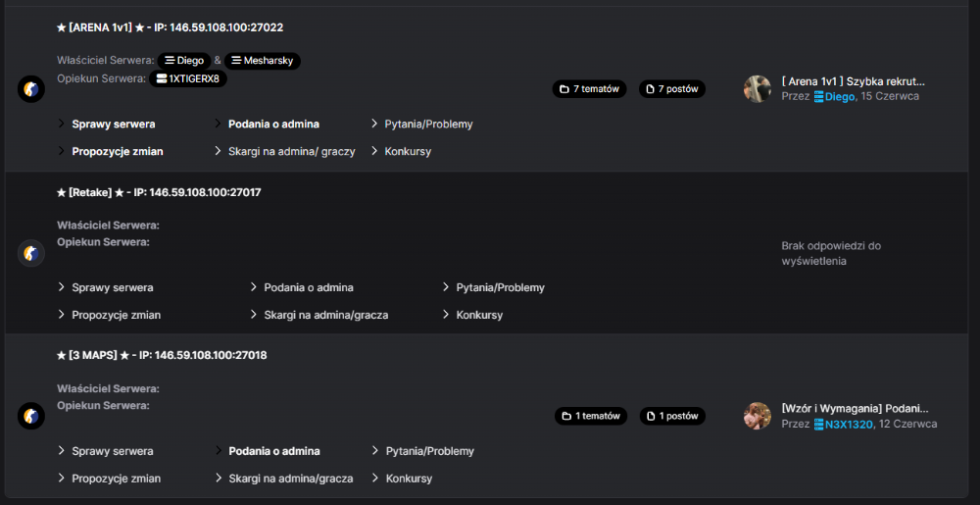
Task: Open the Diego server owner badge
Action: pyautogui.click(x=184, y=61)
